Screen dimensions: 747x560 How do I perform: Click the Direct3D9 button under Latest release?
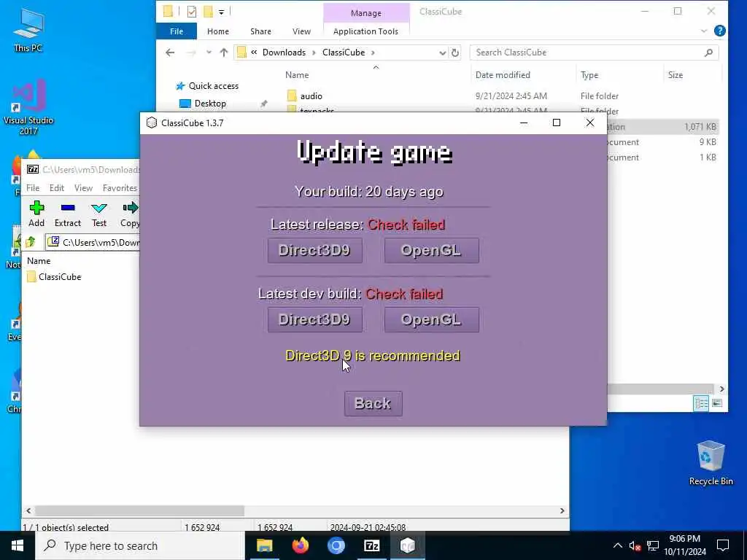click(315, 251)
